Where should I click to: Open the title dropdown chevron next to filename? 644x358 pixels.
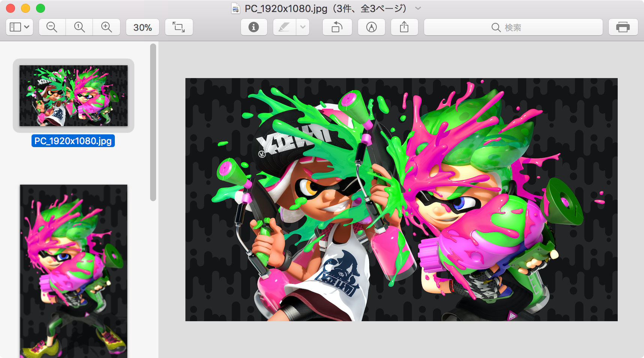click(x=418, y=8)
